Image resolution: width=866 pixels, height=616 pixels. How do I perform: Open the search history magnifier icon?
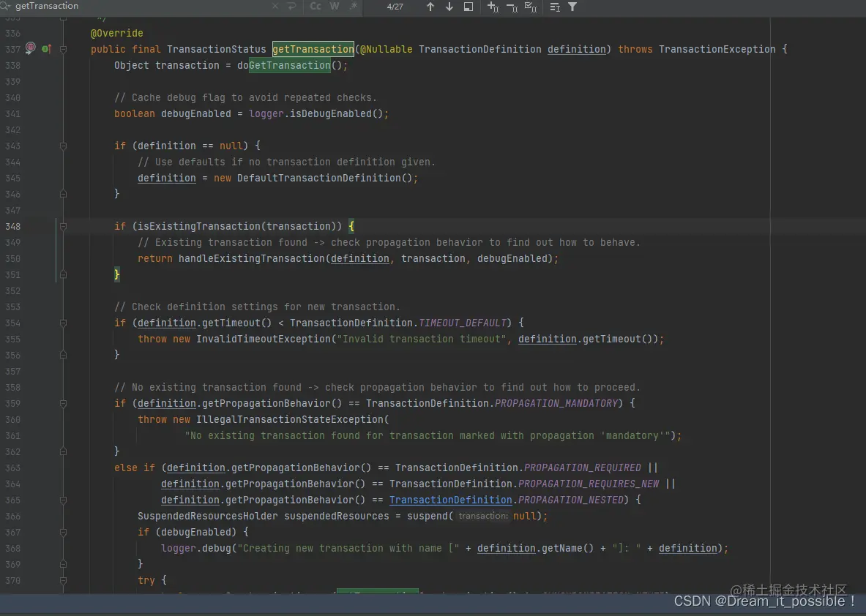pos(6,6)
